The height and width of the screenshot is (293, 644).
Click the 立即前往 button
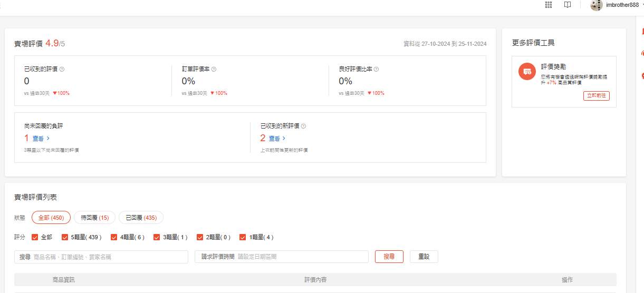click(x=596, y=96)
